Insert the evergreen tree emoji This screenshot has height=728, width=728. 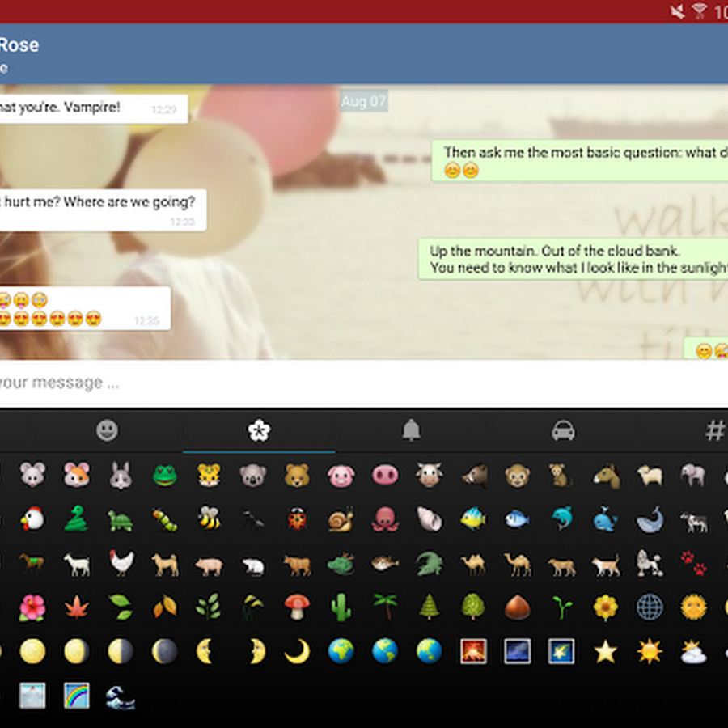(x=430, y=607)
